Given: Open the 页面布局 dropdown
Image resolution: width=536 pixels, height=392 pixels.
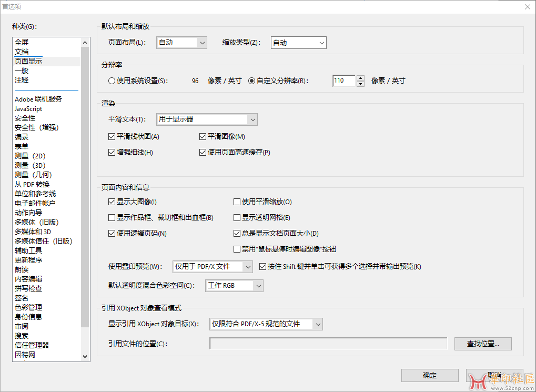Looking at the screenshot, I should click(181, 43).
